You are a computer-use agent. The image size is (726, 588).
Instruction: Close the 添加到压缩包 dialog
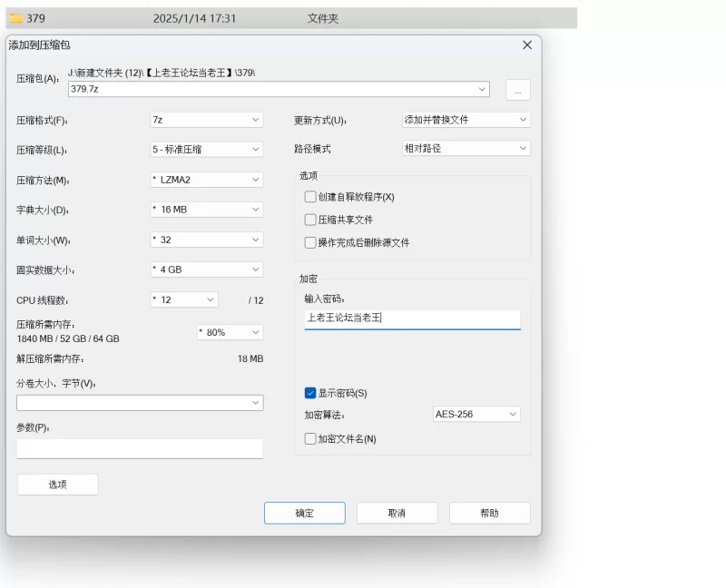click(527, 44)
